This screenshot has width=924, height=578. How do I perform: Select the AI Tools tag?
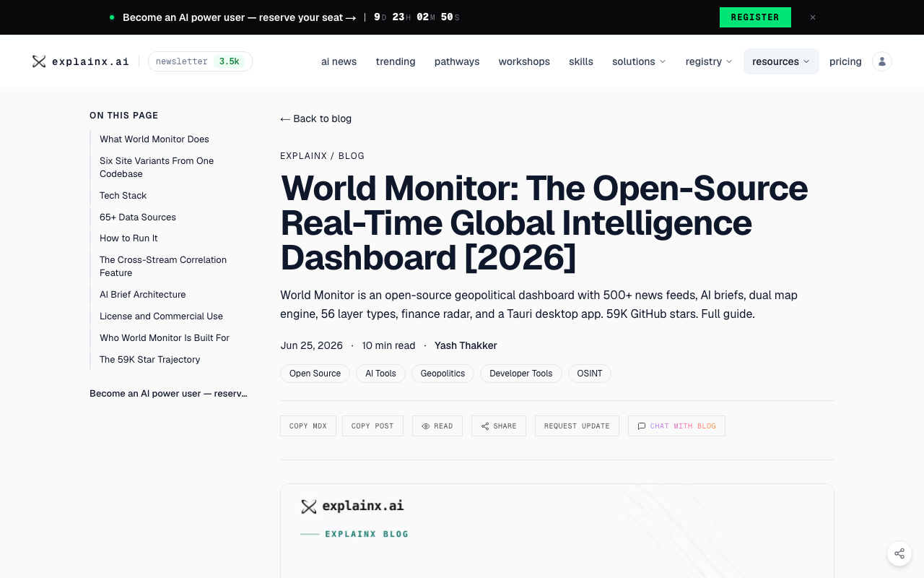click(380, 374)
